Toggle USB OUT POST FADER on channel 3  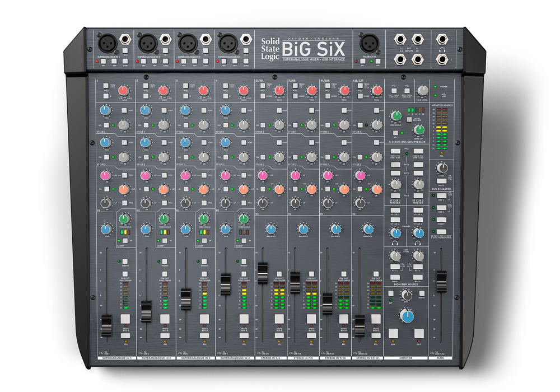pos(204,273)
